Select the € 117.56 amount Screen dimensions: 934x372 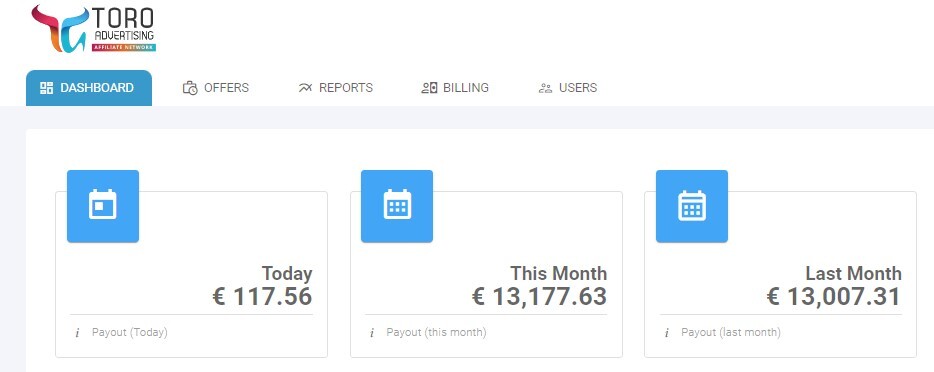pos(262,296)
